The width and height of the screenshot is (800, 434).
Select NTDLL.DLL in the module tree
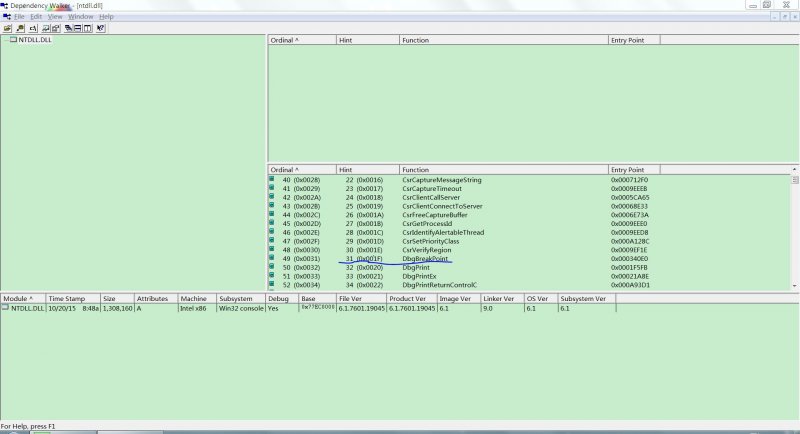click(35, 39)
